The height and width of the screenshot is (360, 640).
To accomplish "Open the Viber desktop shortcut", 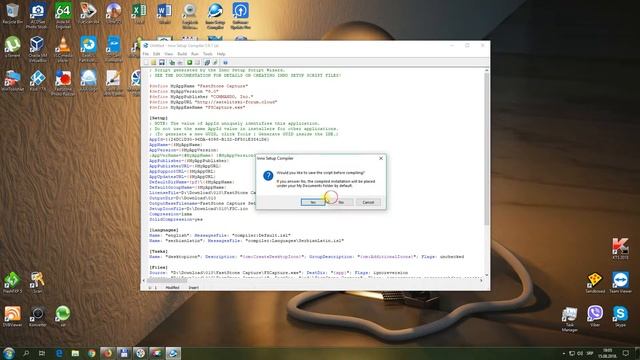I will tap(595, 316).
